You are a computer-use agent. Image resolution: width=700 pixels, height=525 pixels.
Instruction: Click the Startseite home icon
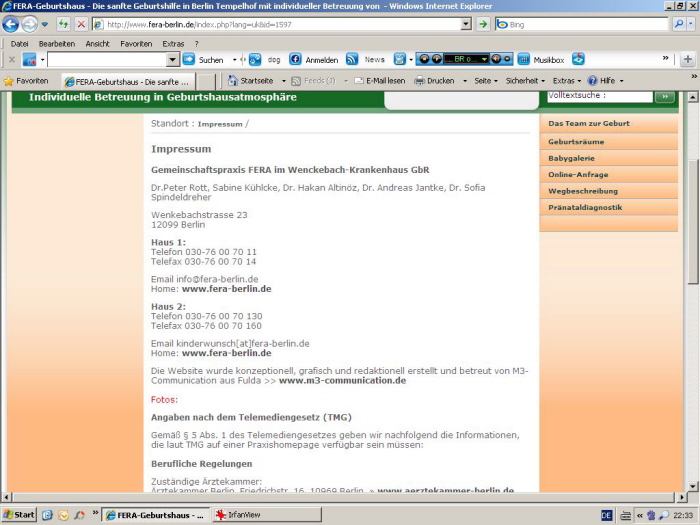click(x=233, y=81)
